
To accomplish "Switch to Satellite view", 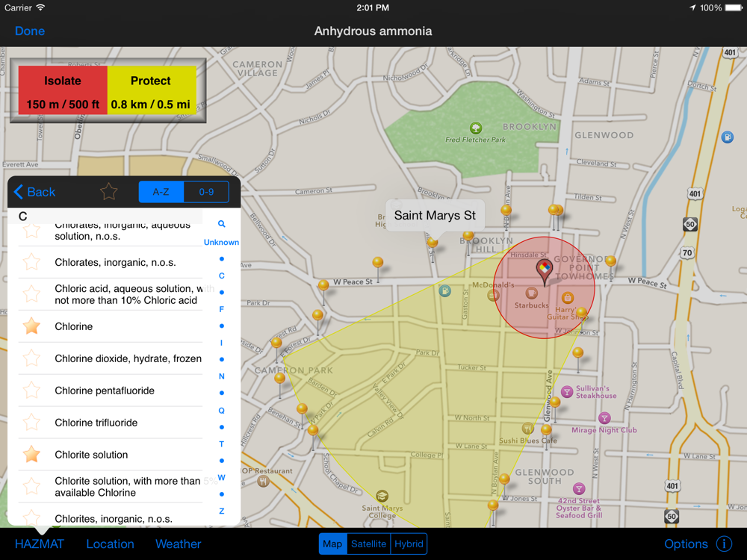I will (x=369, y=544).
